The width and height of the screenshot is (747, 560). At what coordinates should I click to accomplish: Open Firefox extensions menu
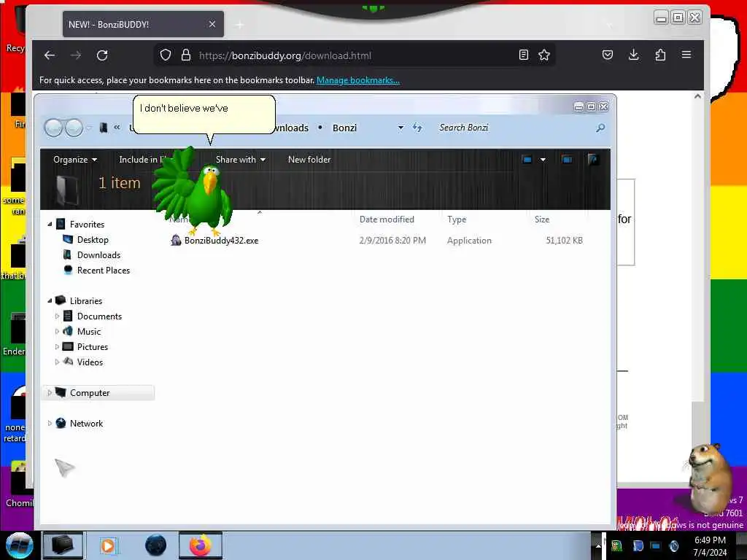[x=659, y=55]
